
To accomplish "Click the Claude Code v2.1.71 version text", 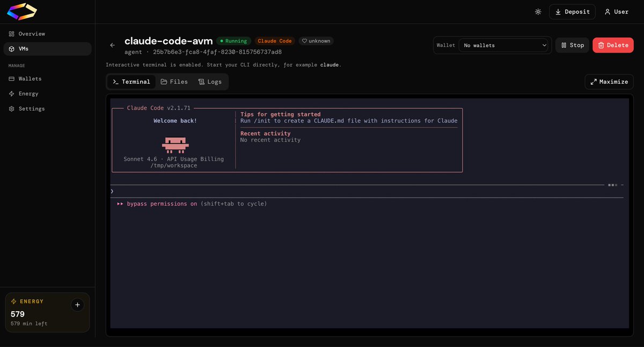I will [159, 108].
